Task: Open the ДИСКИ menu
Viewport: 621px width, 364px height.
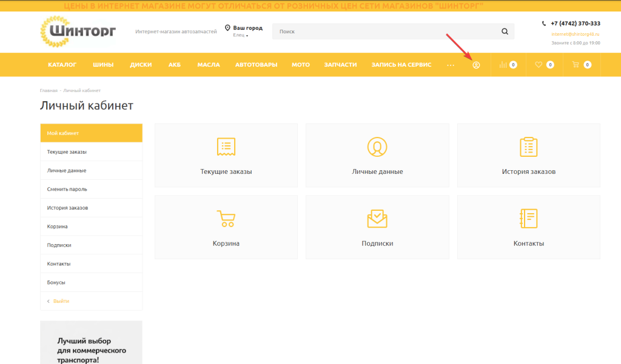Action: (141, 64)
